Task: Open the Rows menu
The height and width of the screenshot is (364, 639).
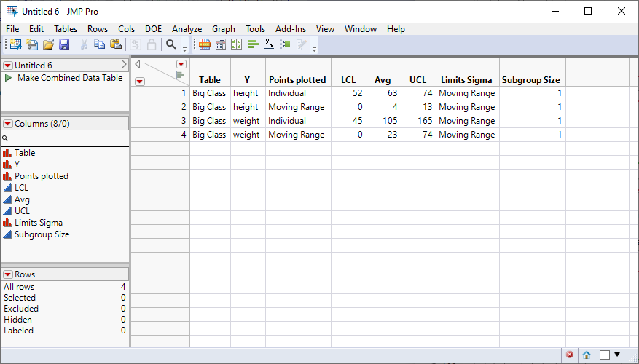Action: [98, 29]
